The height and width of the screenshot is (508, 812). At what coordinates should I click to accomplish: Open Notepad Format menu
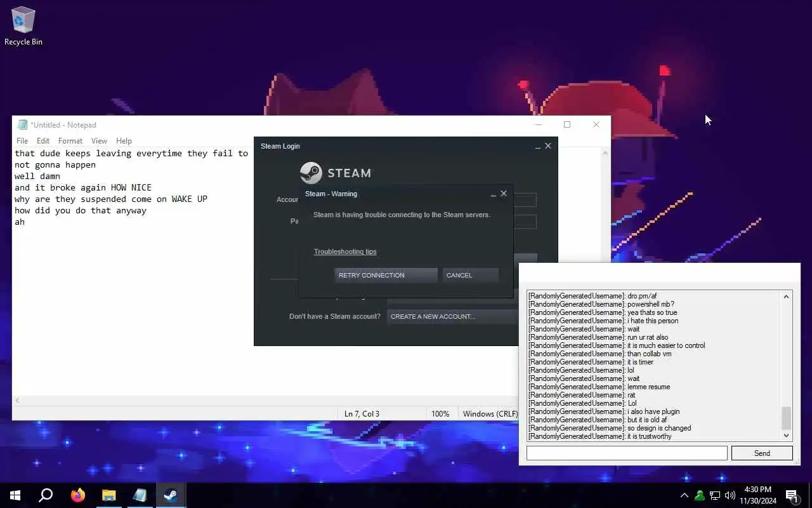[x=70, y=141]
